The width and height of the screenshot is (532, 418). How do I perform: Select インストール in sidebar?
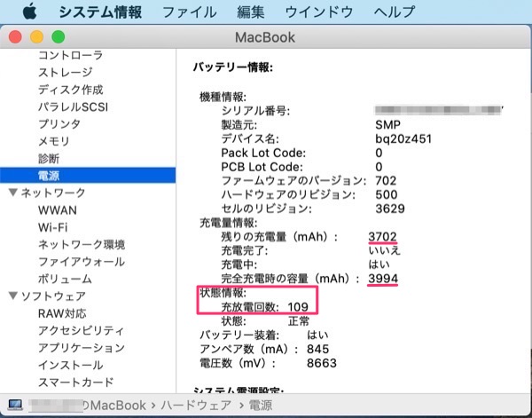pos(71,365)
